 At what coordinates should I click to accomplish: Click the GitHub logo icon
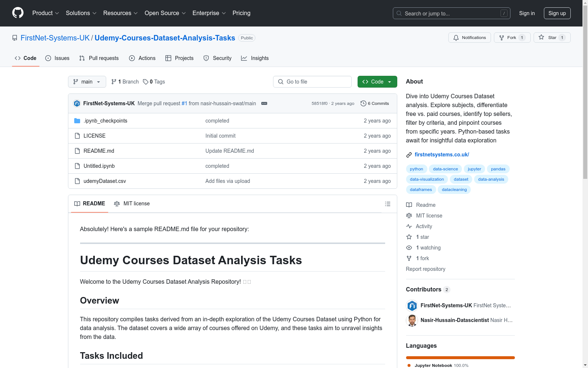pos(18,13)
